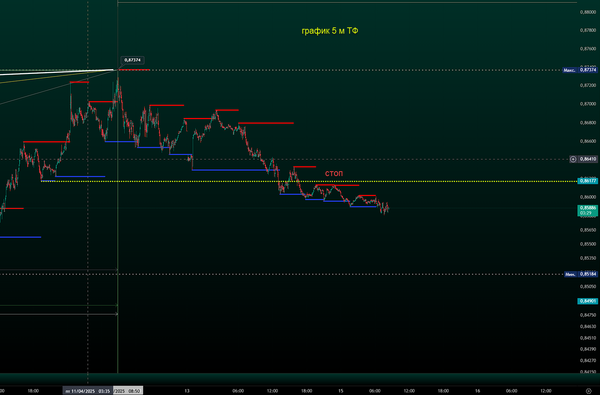
Task: Click the 0,87374 price callout above the peak
Action: tap(132, 60)
